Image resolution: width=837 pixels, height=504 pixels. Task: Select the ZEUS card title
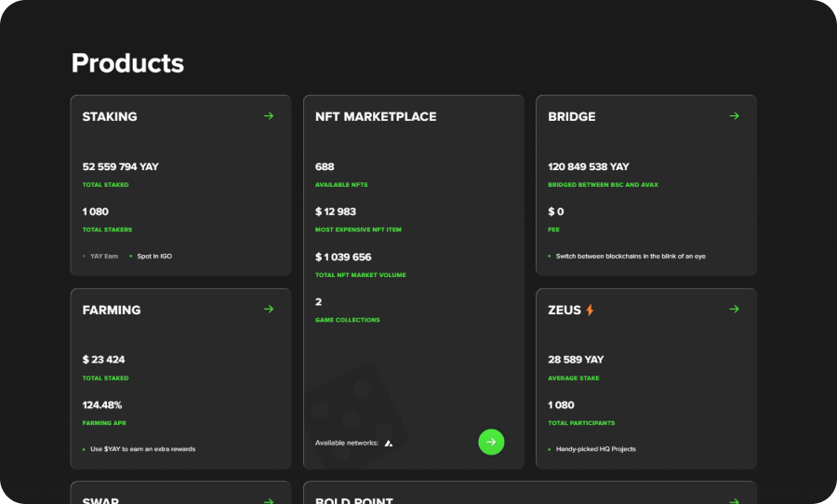[565, 311]
